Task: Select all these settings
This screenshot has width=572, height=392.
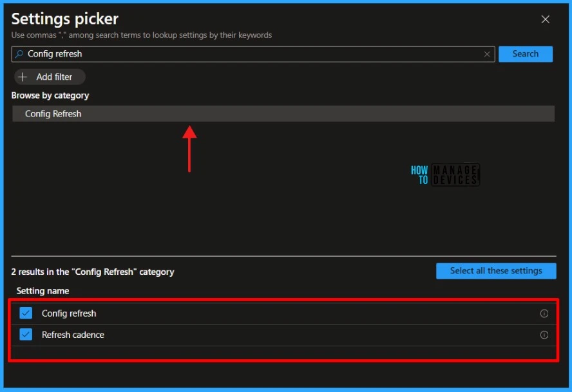Action: pyautogui.click(x=496, y=271)
